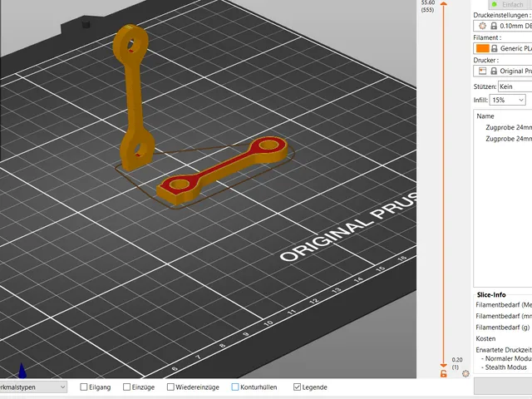Screen dimensions: 532x399
Task: Click the flat-lying tensile specimen with red top
Action: coord(222,170)
